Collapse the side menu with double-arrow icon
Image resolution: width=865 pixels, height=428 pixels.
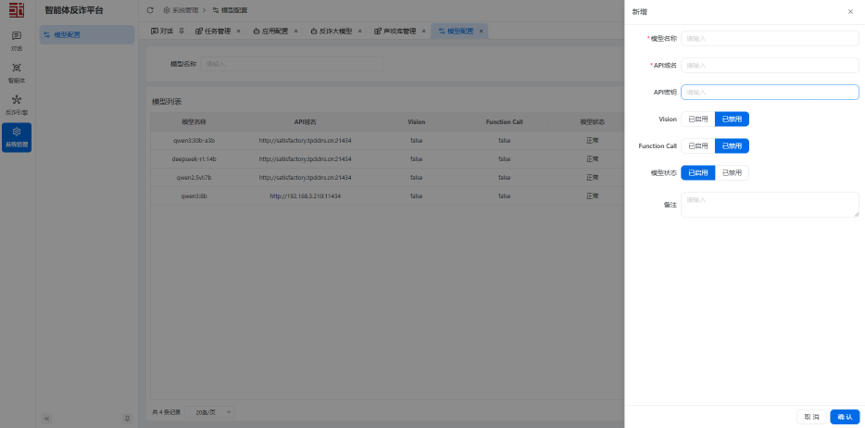coord(47,419)
